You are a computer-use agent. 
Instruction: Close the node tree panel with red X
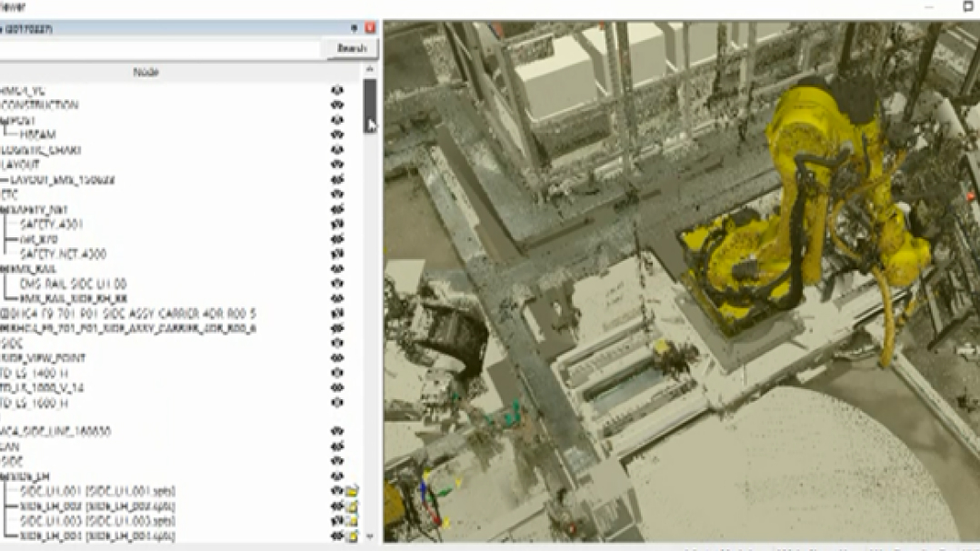(x=370, y=28)
